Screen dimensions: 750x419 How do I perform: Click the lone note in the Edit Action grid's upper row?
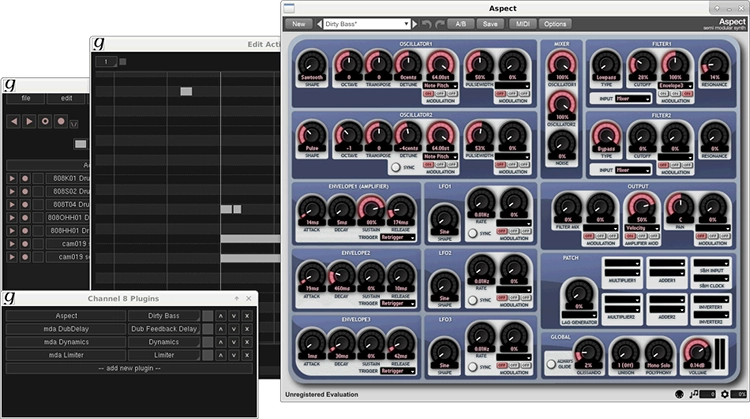186,91
